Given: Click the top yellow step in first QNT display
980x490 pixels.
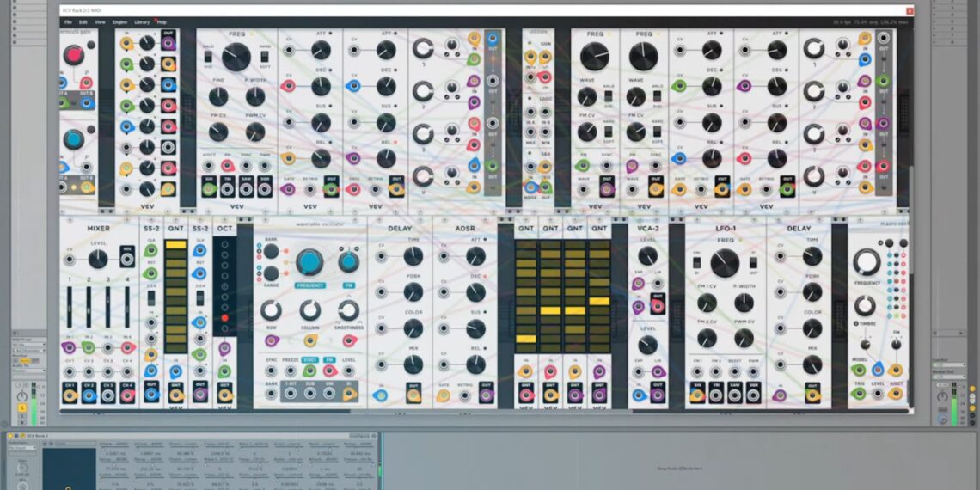Looking at the screenshot, I should point(175,245).
